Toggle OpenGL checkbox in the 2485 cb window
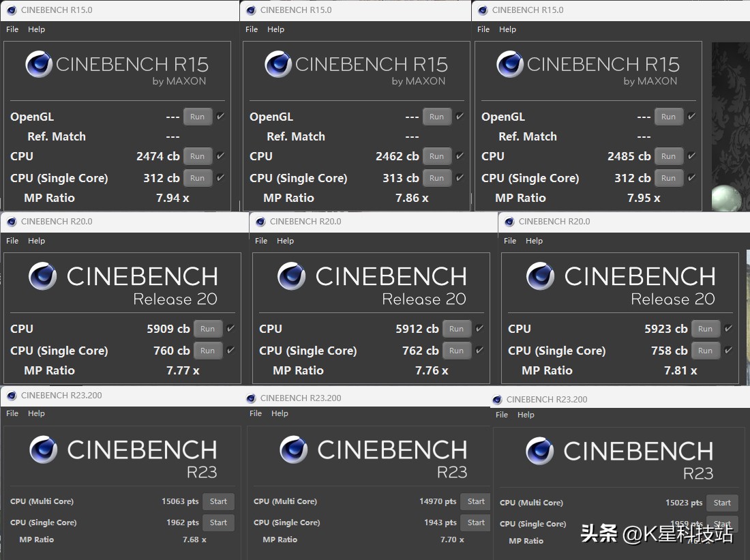 pos(691,117)
